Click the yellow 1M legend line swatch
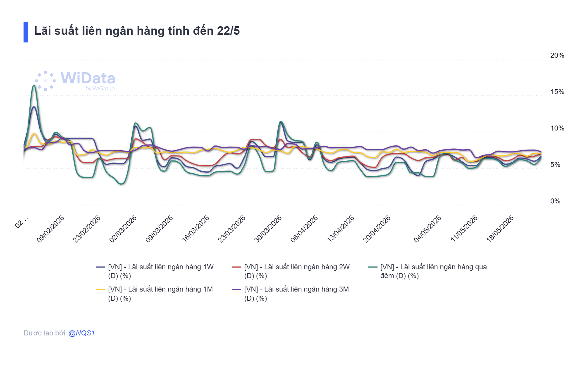This screenshot has width=588, height=371. (x=100, y=290)
